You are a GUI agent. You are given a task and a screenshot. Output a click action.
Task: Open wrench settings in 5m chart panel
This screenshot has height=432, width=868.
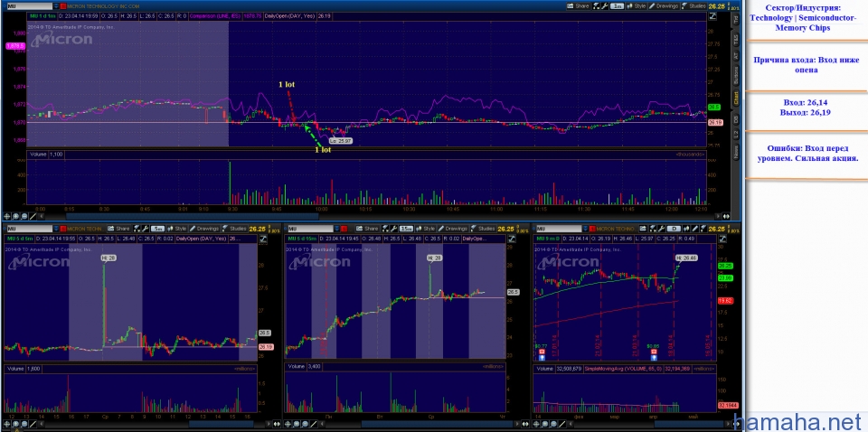[x=146, y=229]
